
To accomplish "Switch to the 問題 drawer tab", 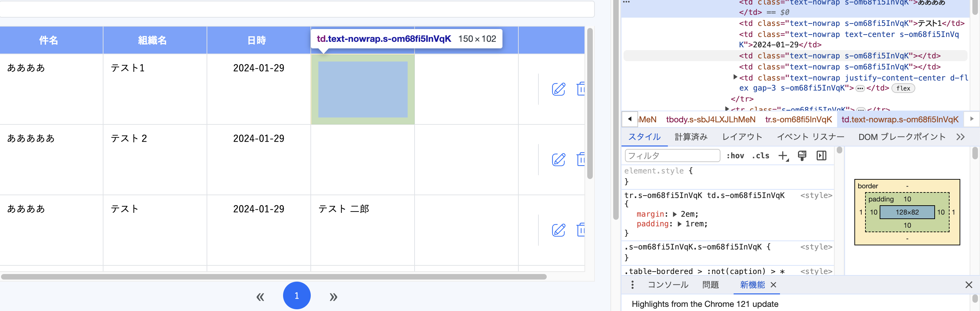I will pyautogui.click(x=710, y=285).
